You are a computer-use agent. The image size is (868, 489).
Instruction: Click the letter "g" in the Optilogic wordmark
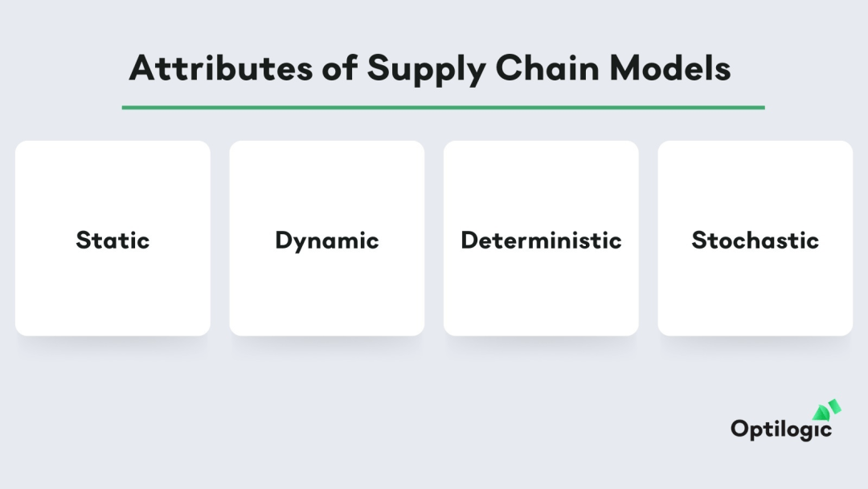[808, 432]
